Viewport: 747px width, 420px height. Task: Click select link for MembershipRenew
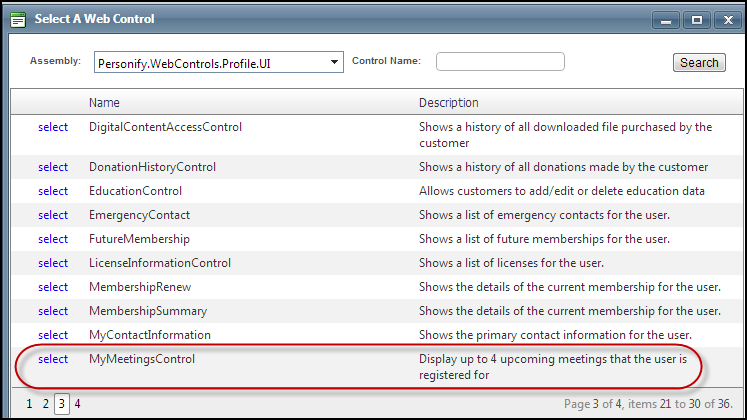[x=53, y=287]
